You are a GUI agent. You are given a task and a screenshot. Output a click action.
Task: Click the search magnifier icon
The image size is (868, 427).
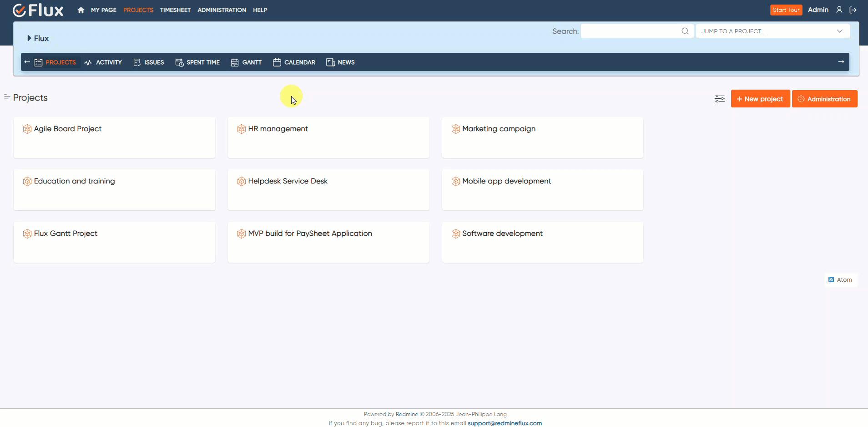pyautogui.click(x=685, y=31)
